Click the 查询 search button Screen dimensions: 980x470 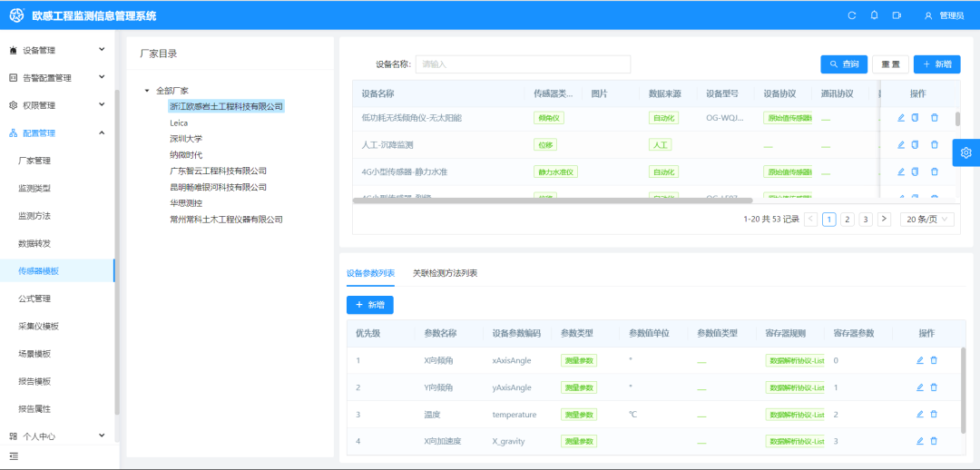pos(844,64)
